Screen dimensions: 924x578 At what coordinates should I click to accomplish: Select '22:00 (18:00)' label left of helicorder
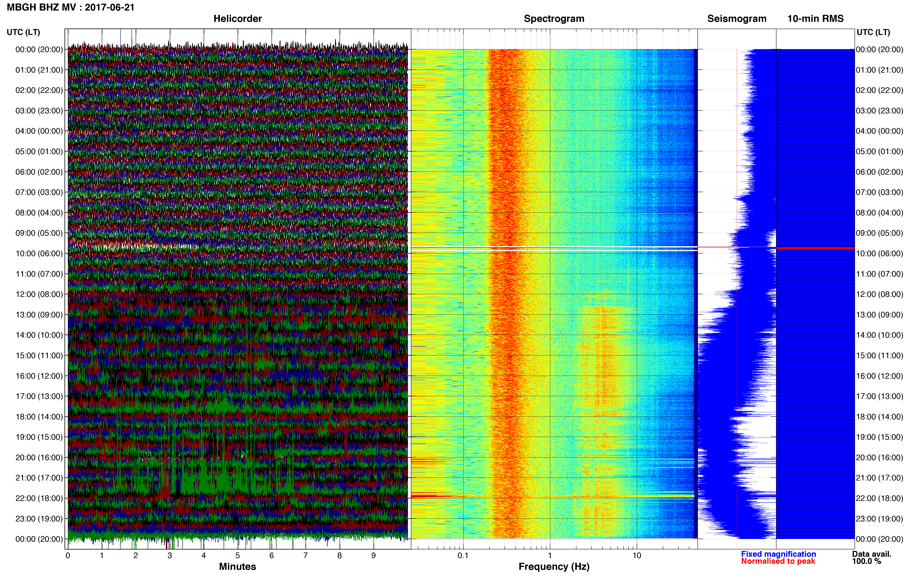(39, 498)
